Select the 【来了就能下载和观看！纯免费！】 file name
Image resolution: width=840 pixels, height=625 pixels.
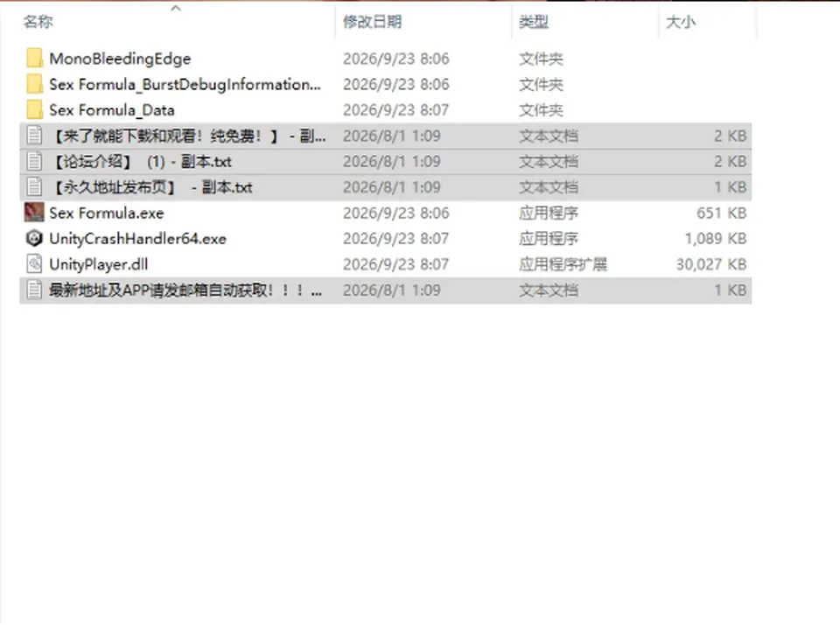189,136
